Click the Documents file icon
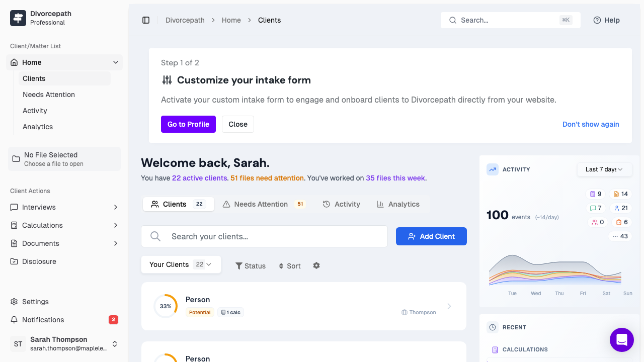644x362 pixels. tap(14, 243)
